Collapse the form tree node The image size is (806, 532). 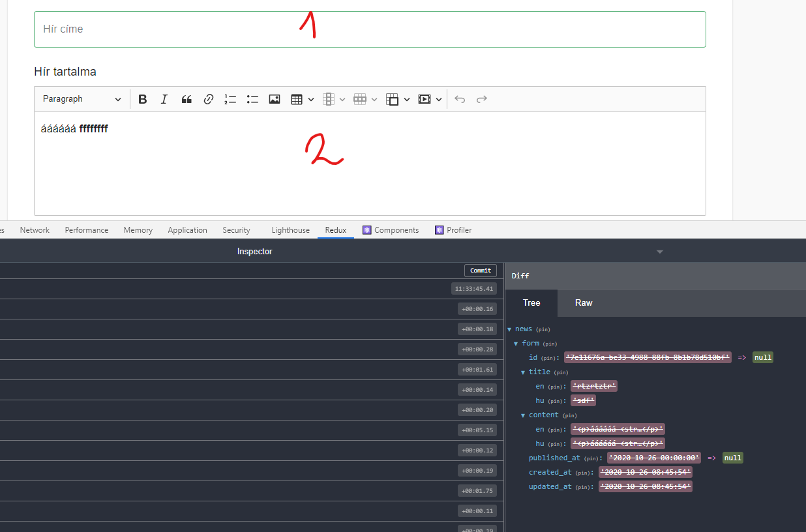[x=516, y=344]
